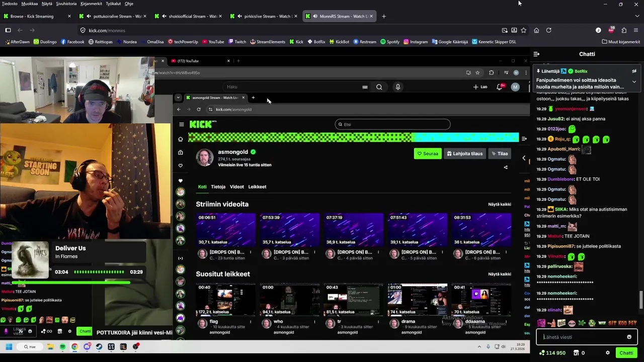
Task: Open File Explorer from the taskbar
Action: click(x=50, y=347)
